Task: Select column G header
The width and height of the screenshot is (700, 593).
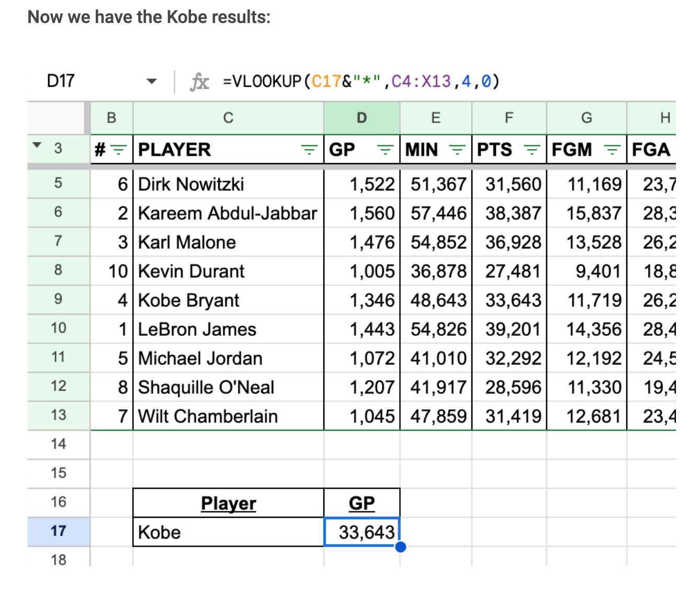Action: tap(586, 118)
